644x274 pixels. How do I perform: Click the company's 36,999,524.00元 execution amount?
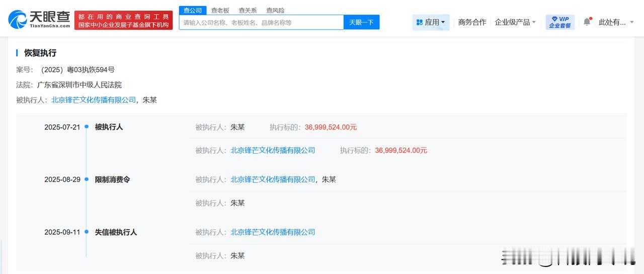(401, 150)
